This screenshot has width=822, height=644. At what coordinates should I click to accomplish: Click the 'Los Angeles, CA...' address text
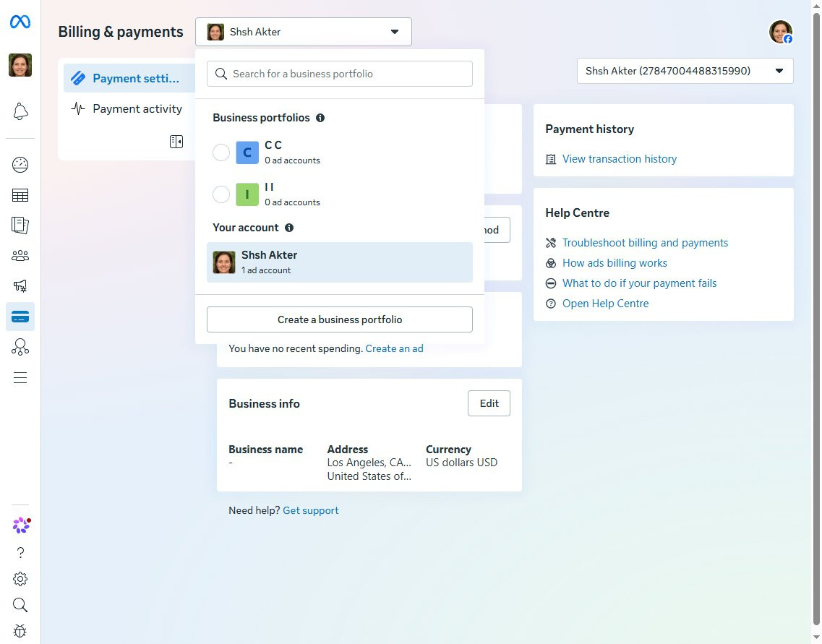click(369, 462)
